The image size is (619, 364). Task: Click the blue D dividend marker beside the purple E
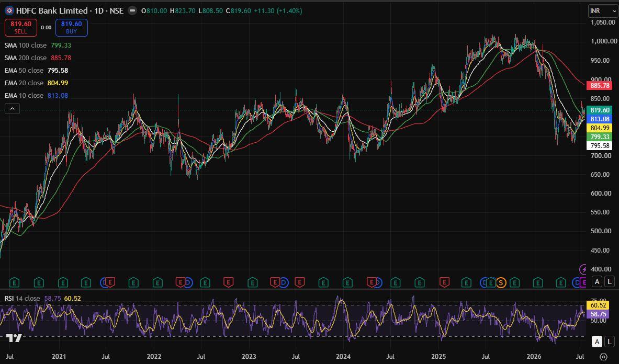[x=577, y=282]
